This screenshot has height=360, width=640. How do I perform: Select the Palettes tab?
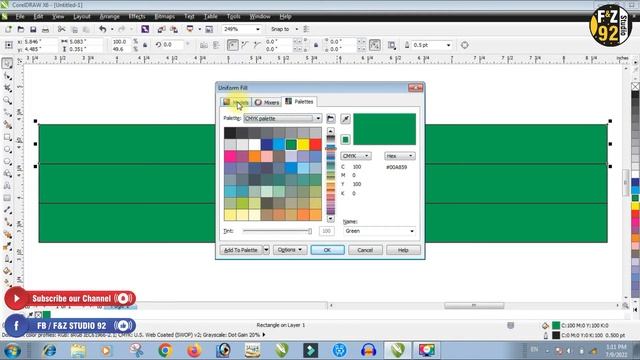pos(299,102)
